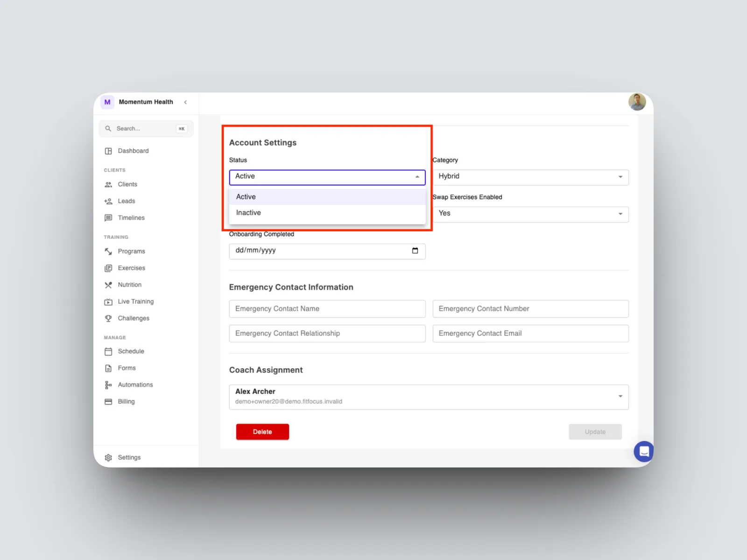Select the Active status option

pyautogui.click(x=327, y=197)
